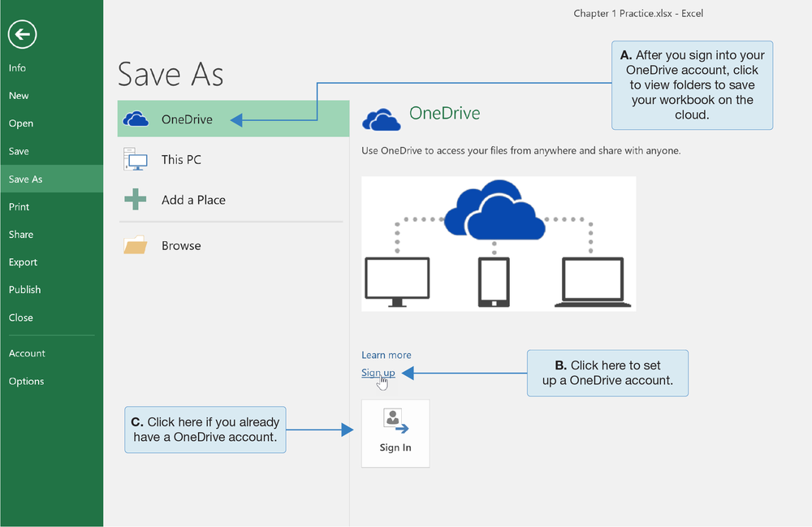Image resolution: width=812 pixels, height=527 pixels.
Task: Choose New in the backstage sidebar
Action: pos(19,96)
